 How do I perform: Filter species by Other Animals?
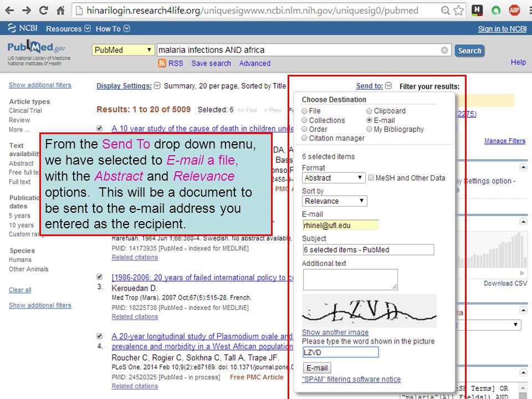pos(28,269)
